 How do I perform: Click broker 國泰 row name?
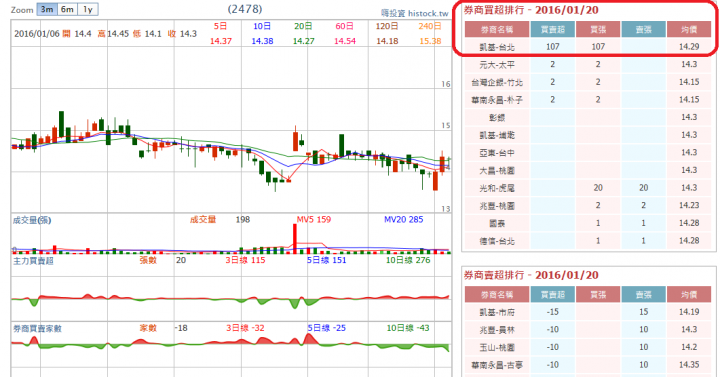click(x=497, y=223)
